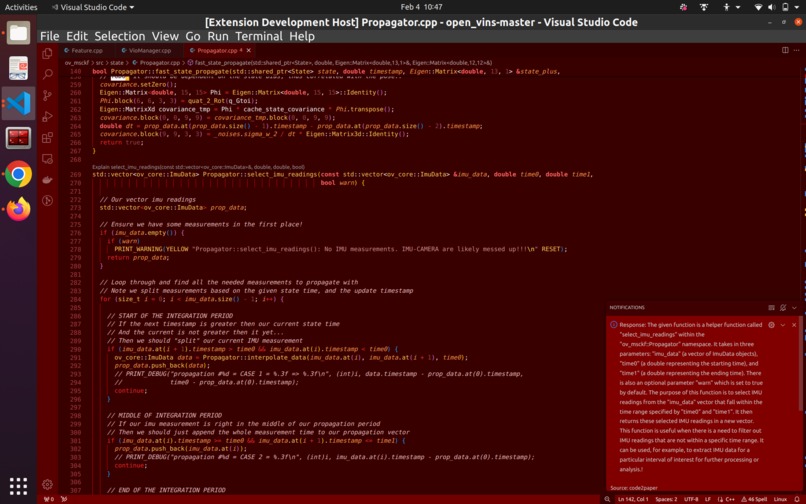This screenshot has height=504, width=806.
Task: Open the Remote Explorer view
Action: (47, 158)
